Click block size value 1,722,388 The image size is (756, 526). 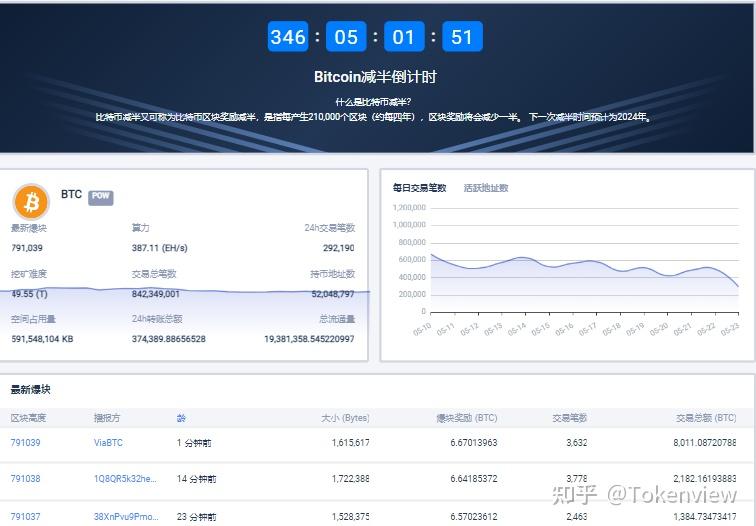click(x=351, y=479)
